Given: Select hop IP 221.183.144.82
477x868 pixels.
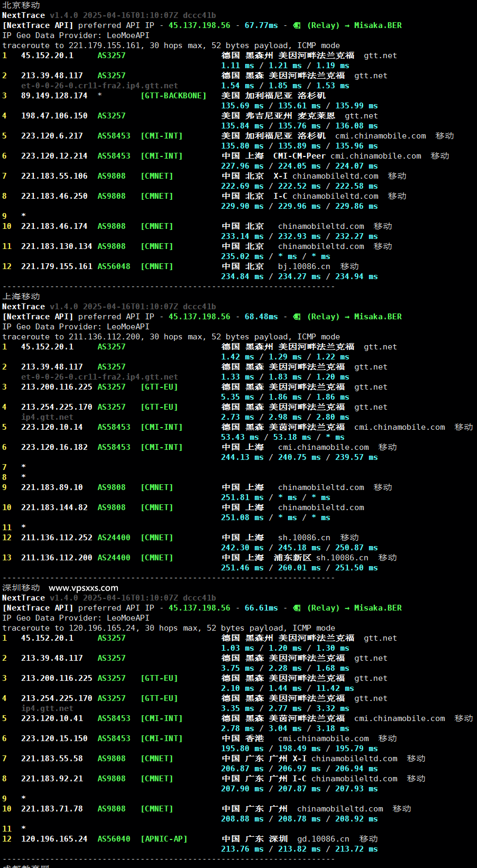Looking at the screenshot, I should pos(54,507).
